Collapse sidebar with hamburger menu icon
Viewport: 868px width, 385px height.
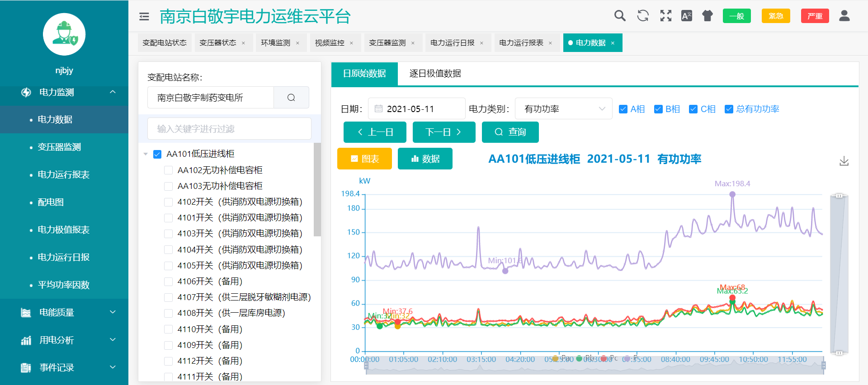pos(144,17)
